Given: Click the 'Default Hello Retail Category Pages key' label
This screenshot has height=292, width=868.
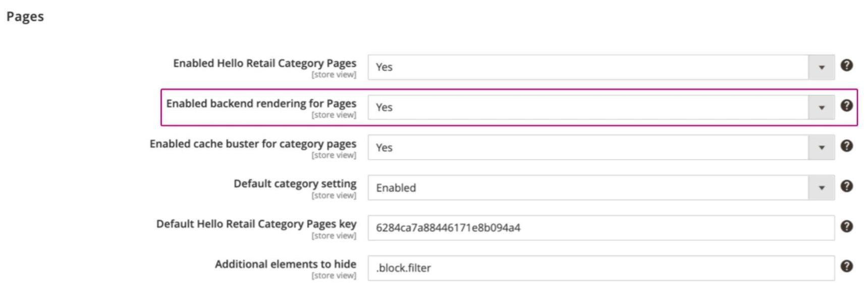Looking at the screenshot, I should [x=256, y=224].
